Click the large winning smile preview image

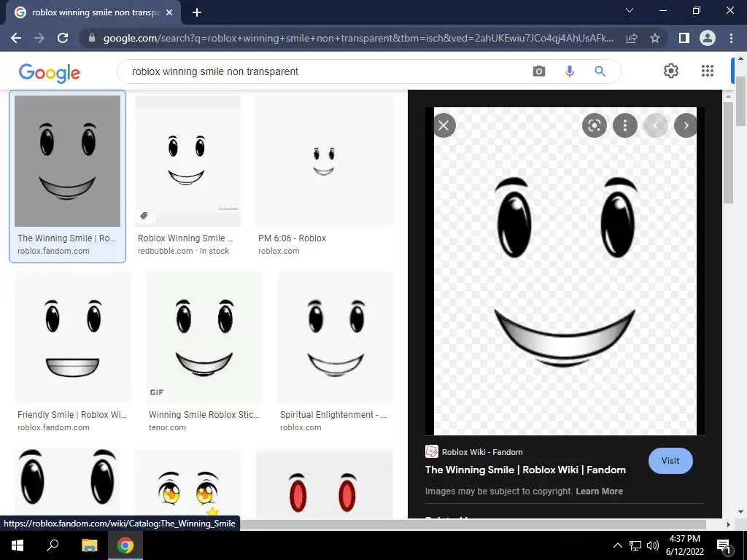[x=565, y=271]
